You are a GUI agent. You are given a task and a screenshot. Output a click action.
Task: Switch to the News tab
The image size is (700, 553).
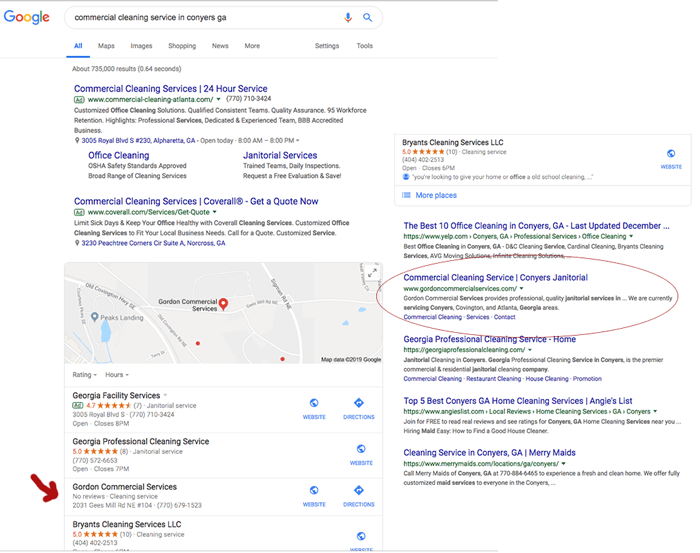coord(220,46)
